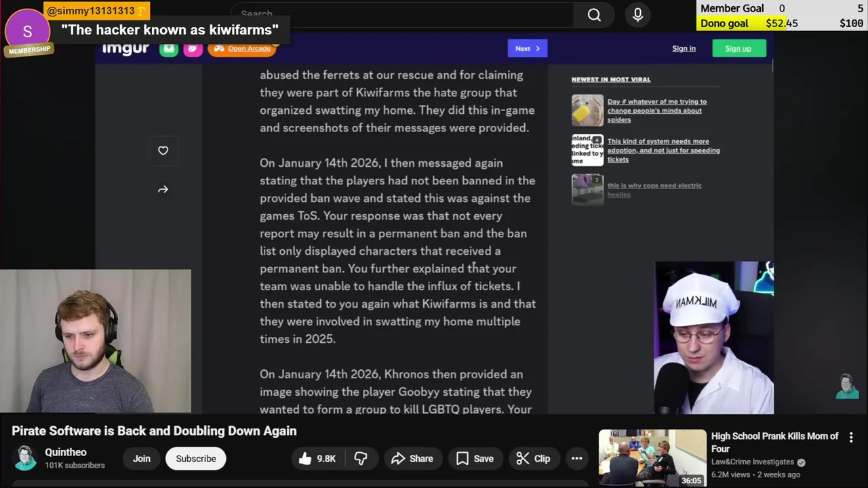Open Quintheo channel avatar
Screen dimensions: 868x488
click(x=25, y=458)
